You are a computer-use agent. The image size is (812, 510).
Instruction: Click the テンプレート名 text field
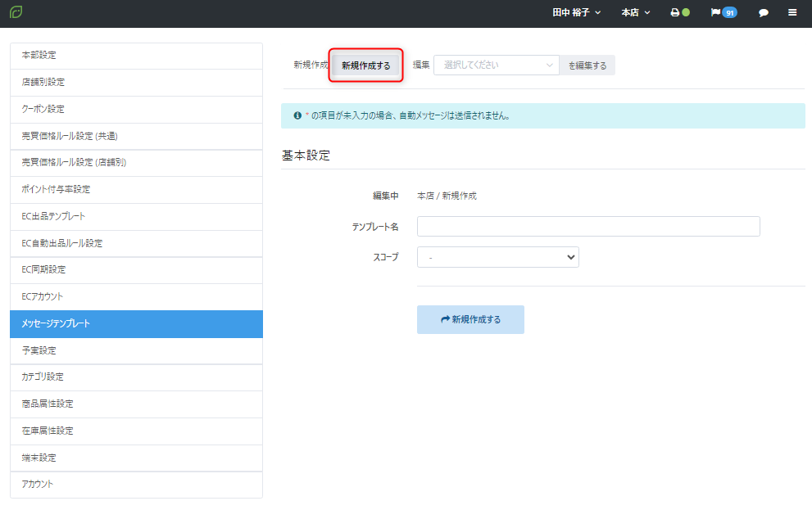pyautogui.click(x=587, y=226)
